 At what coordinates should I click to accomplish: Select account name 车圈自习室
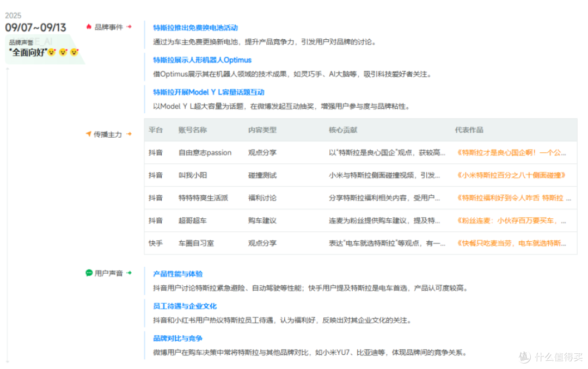(196, 243)
